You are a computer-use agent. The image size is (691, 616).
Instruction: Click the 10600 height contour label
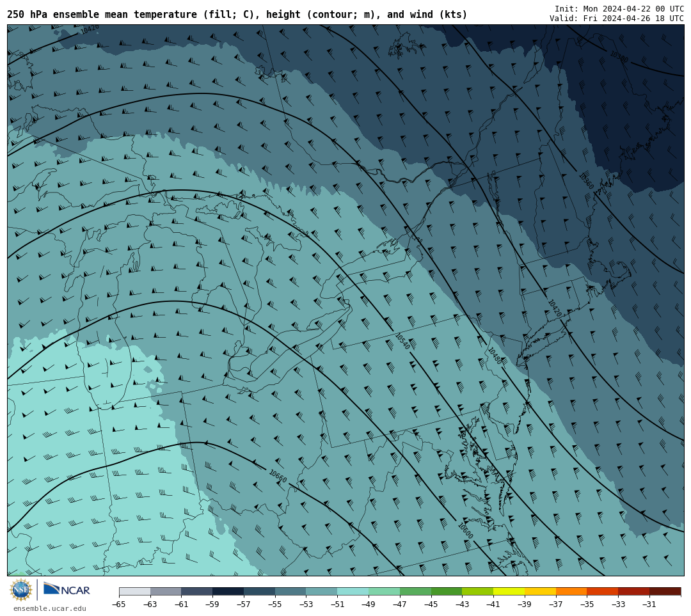[x=465, y=530]
